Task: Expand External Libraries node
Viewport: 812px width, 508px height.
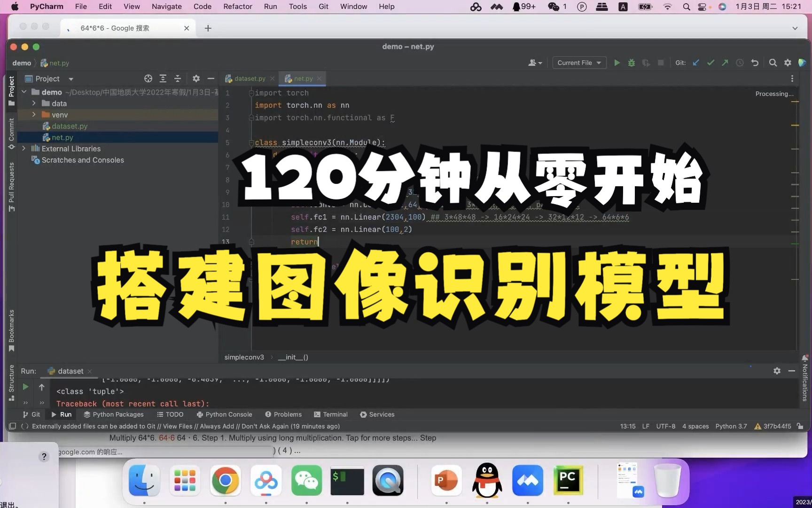Action: click(24, 149)
